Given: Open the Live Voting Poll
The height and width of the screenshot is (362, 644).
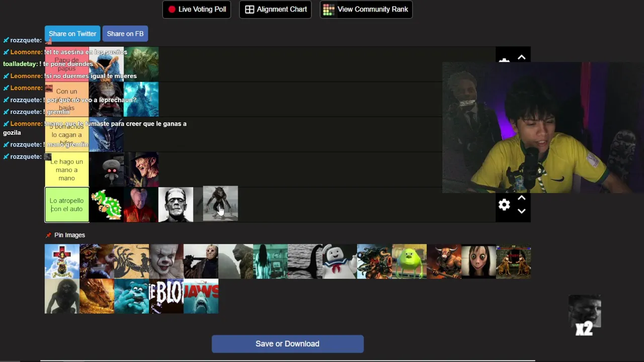Looking at the screenshot, I should click(x=197, y=9).
